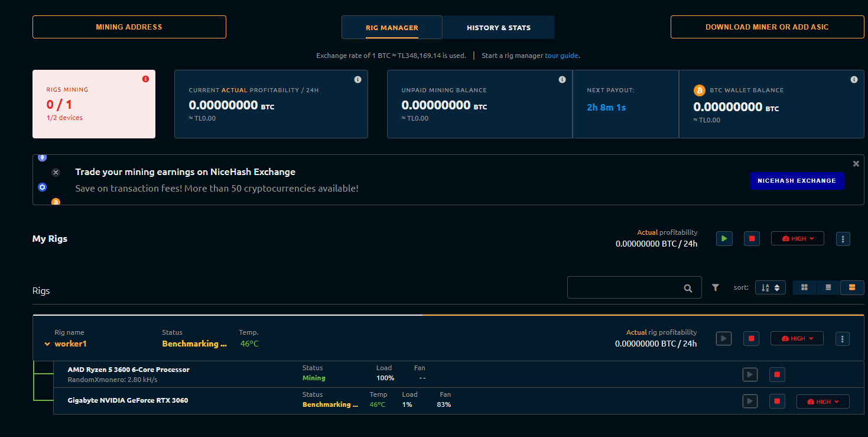Switch to compact list view layout
This screenshot has height=437, width=868.
pos(828,287)
